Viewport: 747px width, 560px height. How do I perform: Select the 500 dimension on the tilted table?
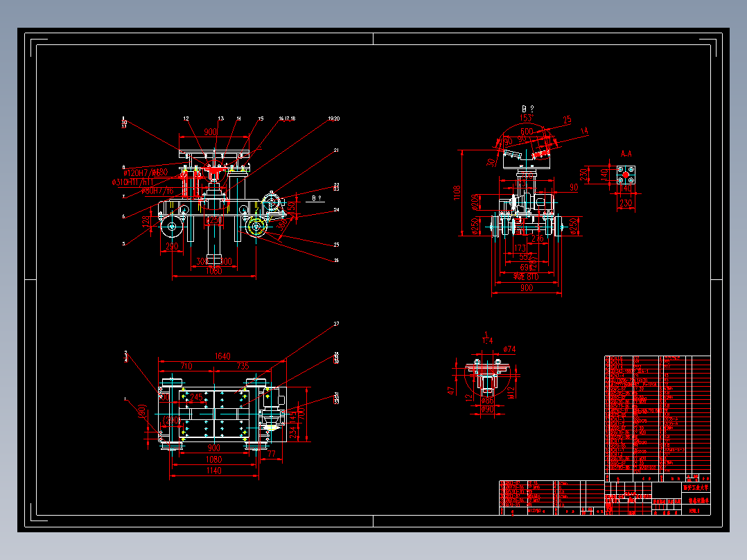(x=527, y=131)
